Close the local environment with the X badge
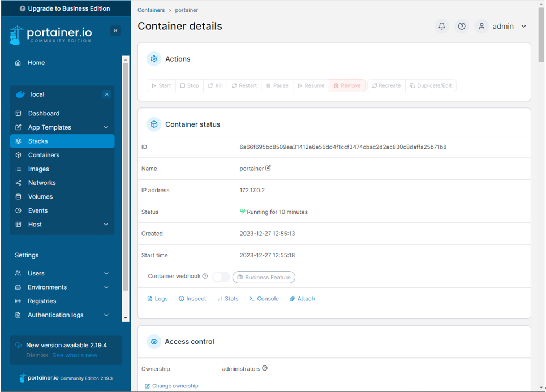Viewport: 546px width, 392px height. click(x=106, y=94)
